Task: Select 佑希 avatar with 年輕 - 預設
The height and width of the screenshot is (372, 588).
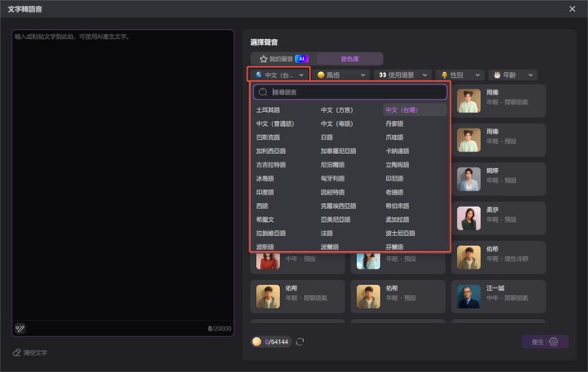Action: [369, 297]
